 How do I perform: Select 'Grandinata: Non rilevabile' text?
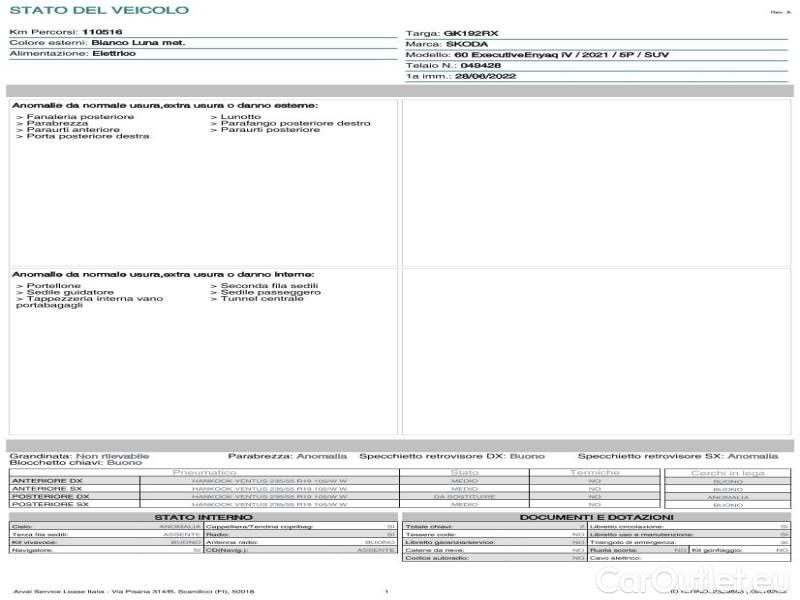pyautogui.click(x=79, y=456)
